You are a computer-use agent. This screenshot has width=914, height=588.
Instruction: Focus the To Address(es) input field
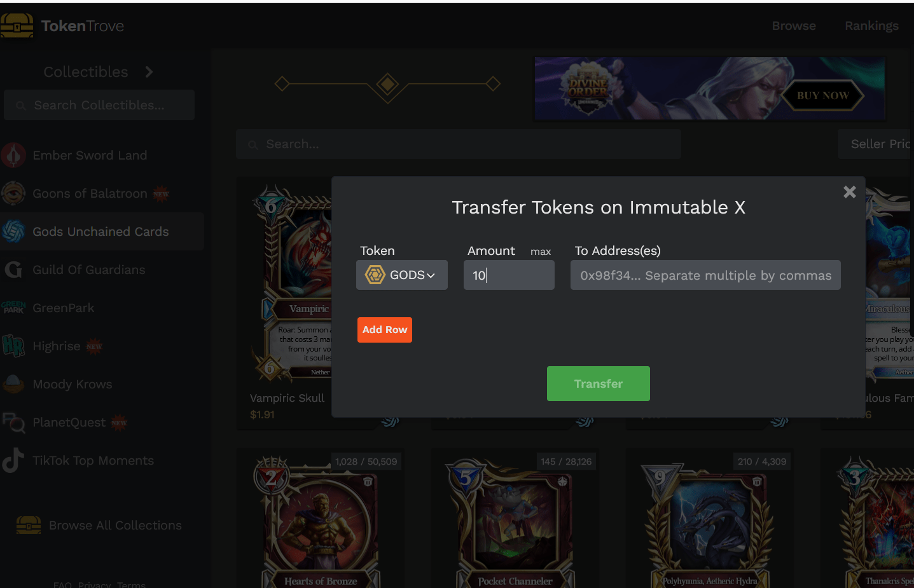[705, 275]
